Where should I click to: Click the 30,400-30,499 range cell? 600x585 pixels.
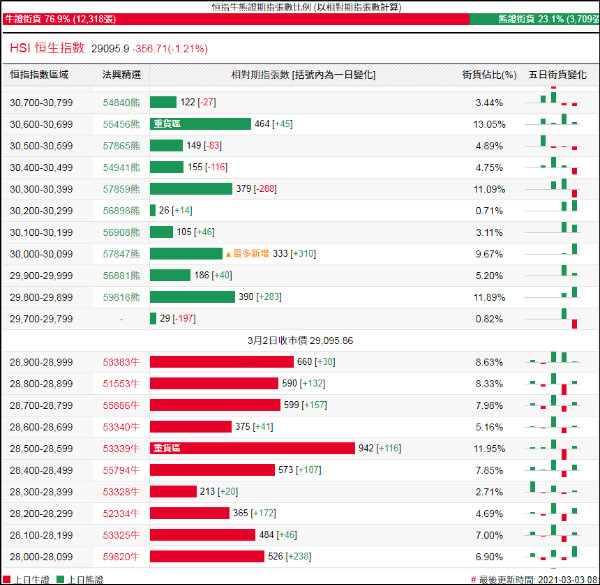click(x=41, y=168)
